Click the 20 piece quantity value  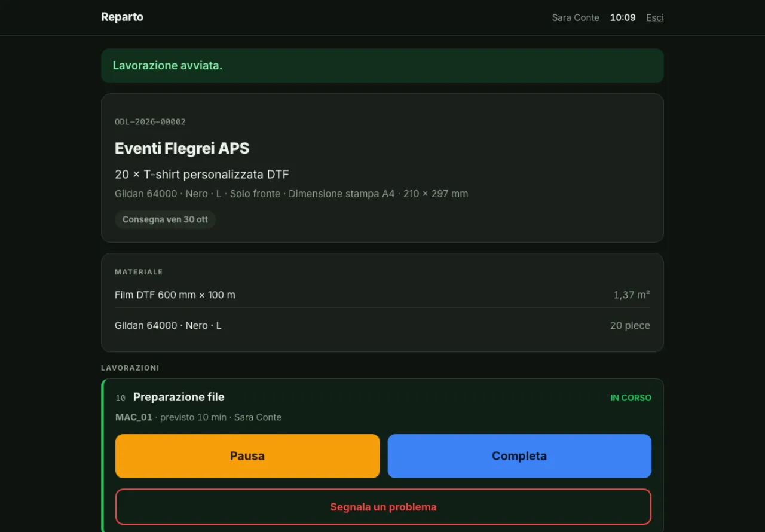630,326
